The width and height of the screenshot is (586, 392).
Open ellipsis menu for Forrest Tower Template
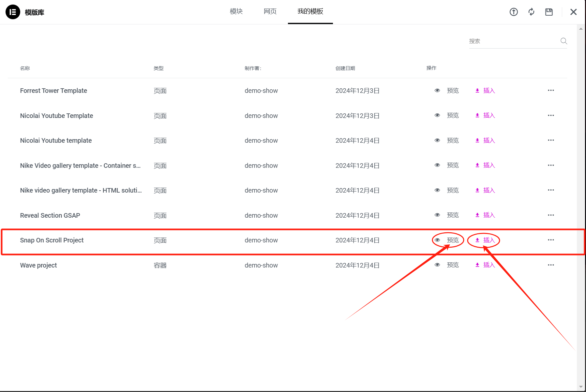(551, 90)
